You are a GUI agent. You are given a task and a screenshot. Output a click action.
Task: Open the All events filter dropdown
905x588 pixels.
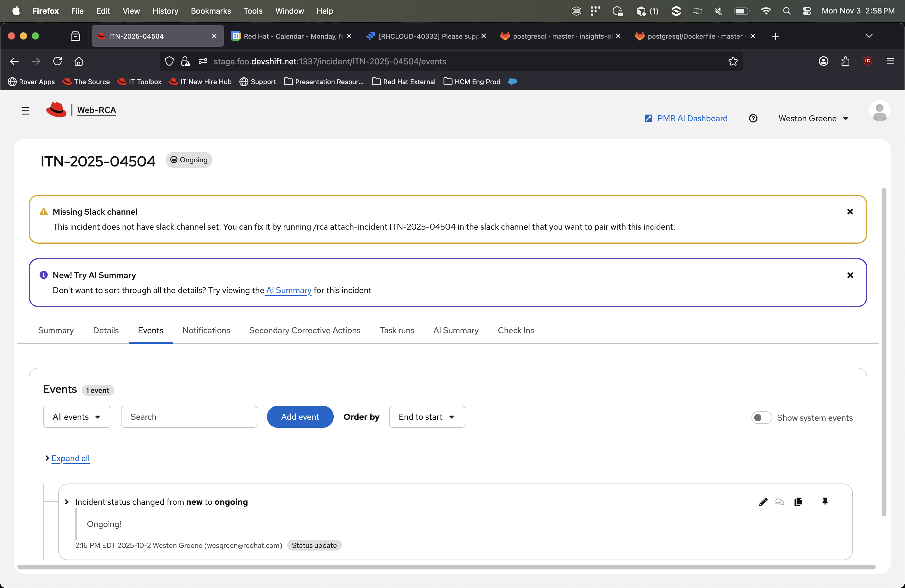(x=77, y=417)
